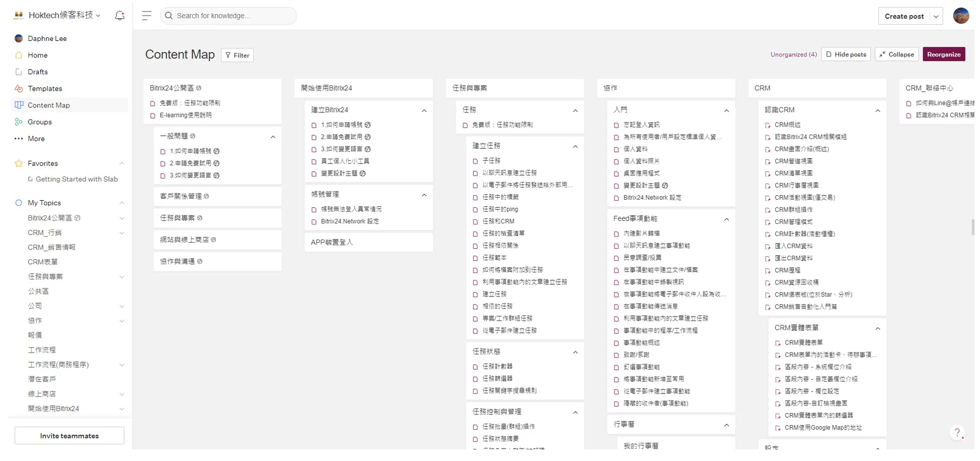Collapse the Favorites section in the sidebar
980x461 pixels.
coord(122,163)
